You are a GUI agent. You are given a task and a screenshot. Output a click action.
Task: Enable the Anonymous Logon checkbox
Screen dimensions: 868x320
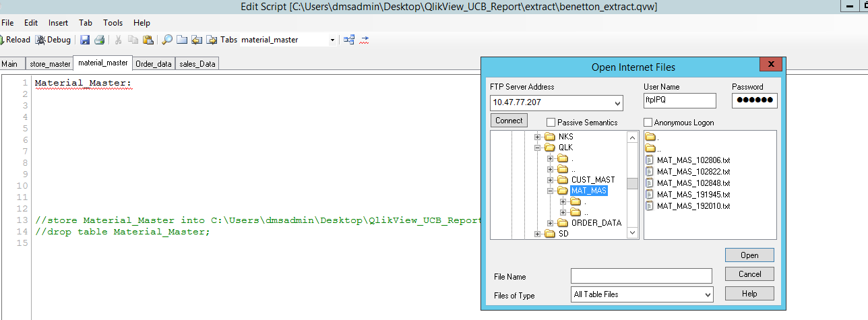tap(648, 123)
